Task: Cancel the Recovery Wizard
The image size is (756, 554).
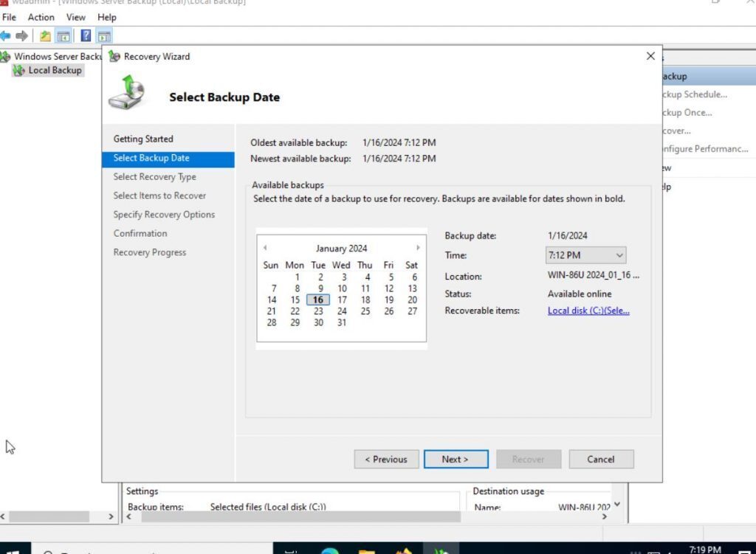Action: (600, 459)
